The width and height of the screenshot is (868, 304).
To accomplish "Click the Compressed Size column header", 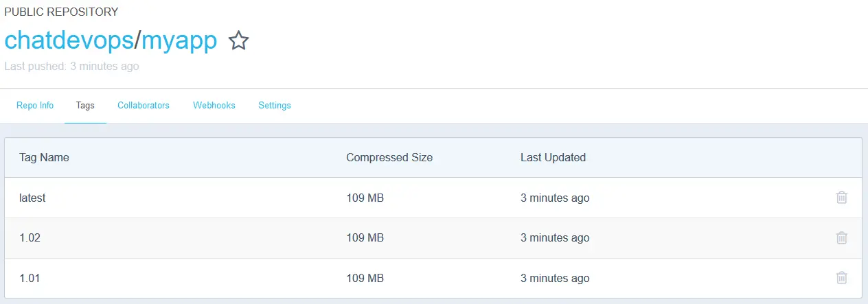I will (x=389, y=157).
